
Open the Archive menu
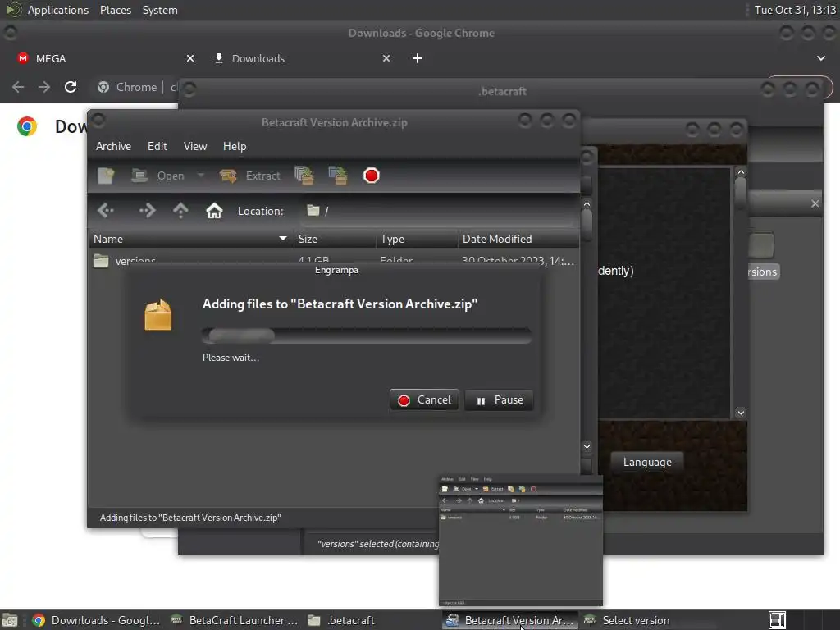[x=113, y=146]
